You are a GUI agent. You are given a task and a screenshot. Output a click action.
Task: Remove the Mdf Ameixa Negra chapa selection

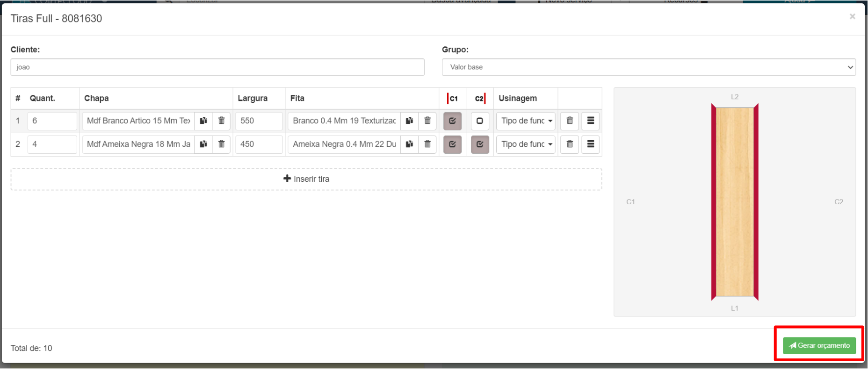click(x=222, y=144)
